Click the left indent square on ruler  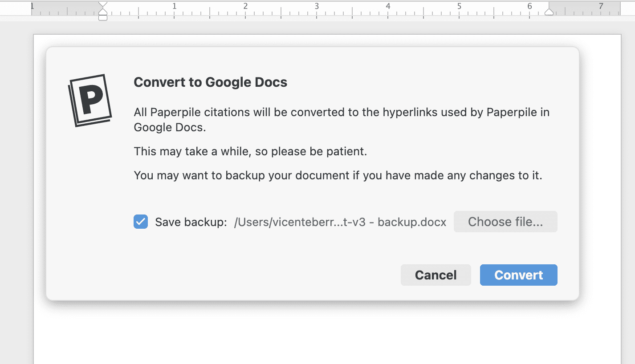click(103, 18)
